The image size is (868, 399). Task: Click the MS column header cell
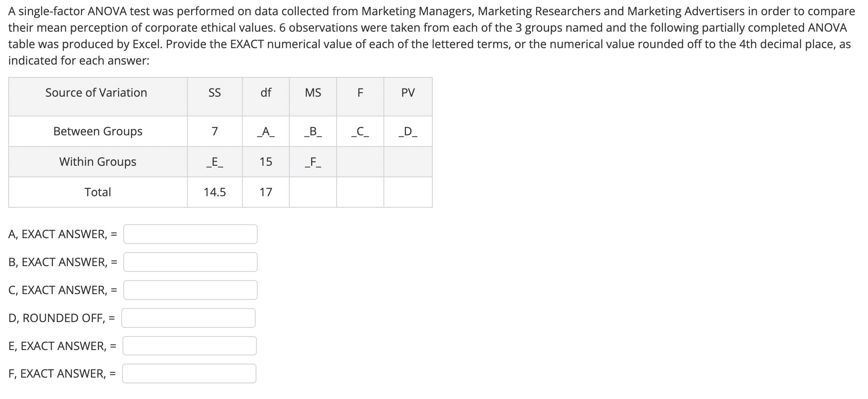pos(313,93)
